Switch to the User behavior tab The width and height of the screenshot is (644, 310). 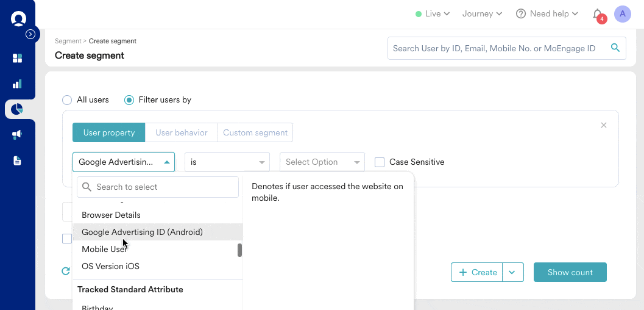(182, 133)
